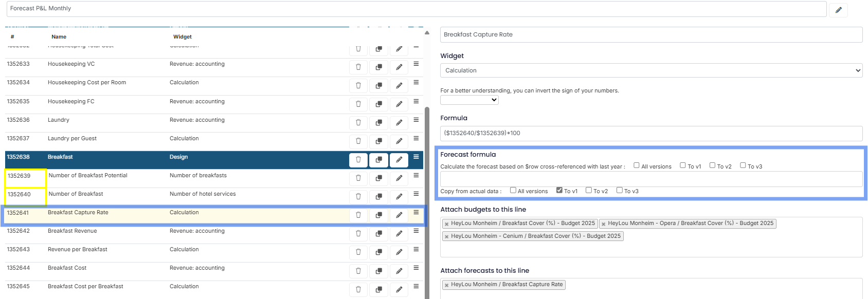Click the Breakfast Capture Rate name field
This screenshot has height=299, width=868.
[x=651, y=34]
